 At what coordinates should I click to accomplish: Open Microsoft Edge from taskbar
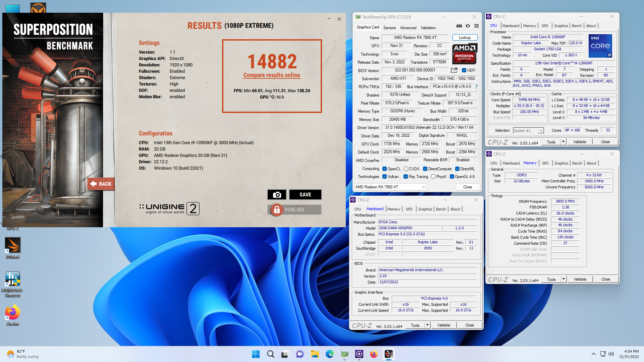coord(329,354)
